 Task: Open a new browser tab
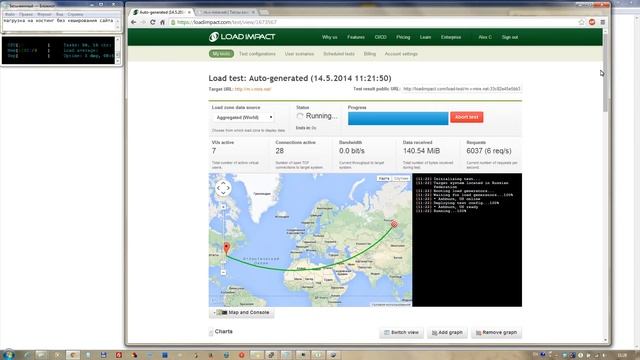(264, 12)
